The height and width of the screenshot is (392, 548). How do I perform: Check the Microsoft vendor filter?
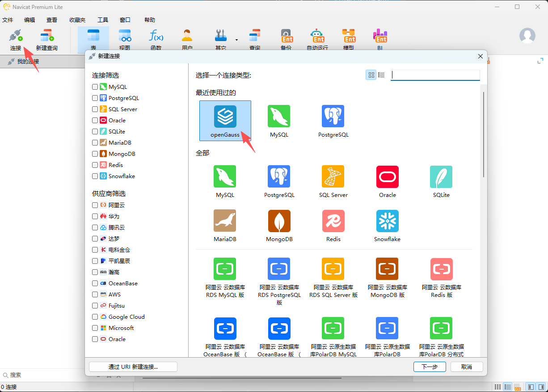pyautogui.click(x=95, y=328)
